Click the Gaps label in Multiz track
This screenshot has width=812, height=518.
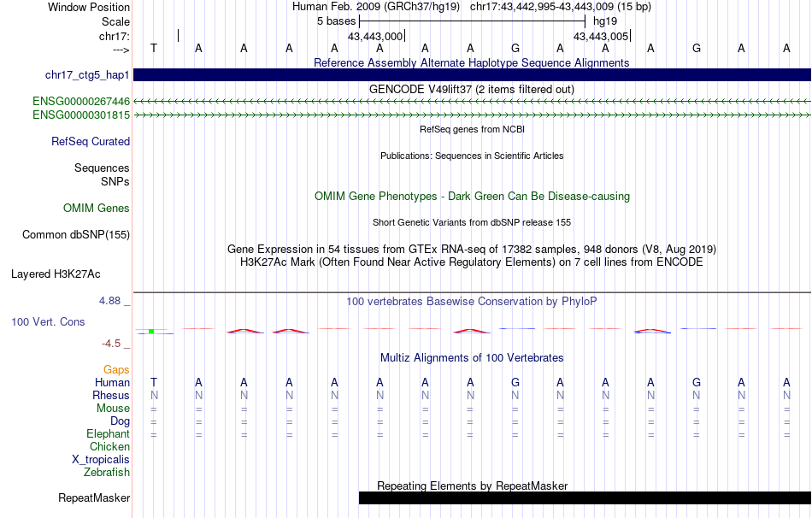point(116,370)
